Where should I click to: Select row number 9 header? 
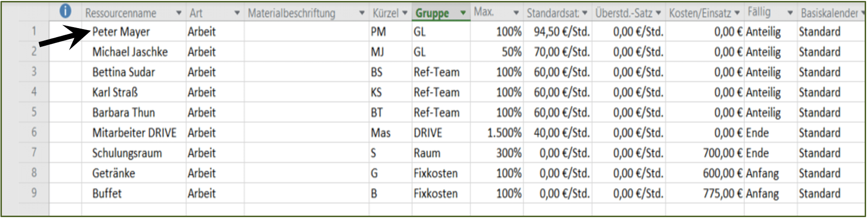[34, 193]
